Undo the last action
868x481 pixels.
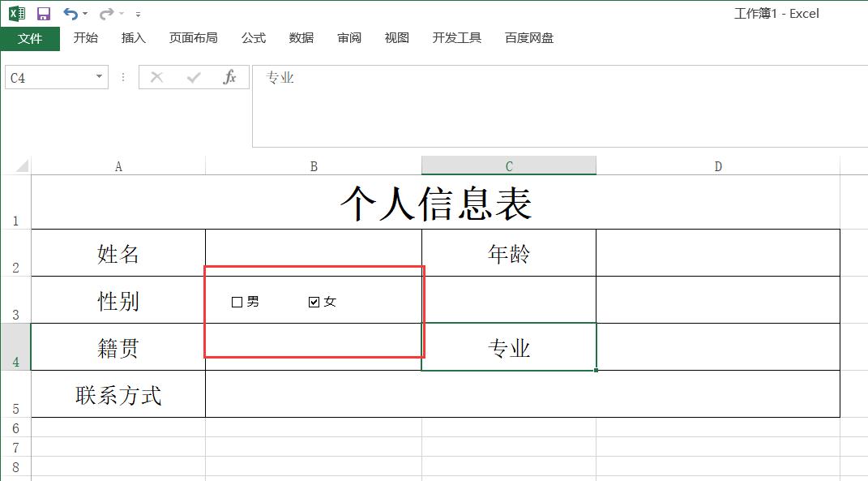pos(71,13)
